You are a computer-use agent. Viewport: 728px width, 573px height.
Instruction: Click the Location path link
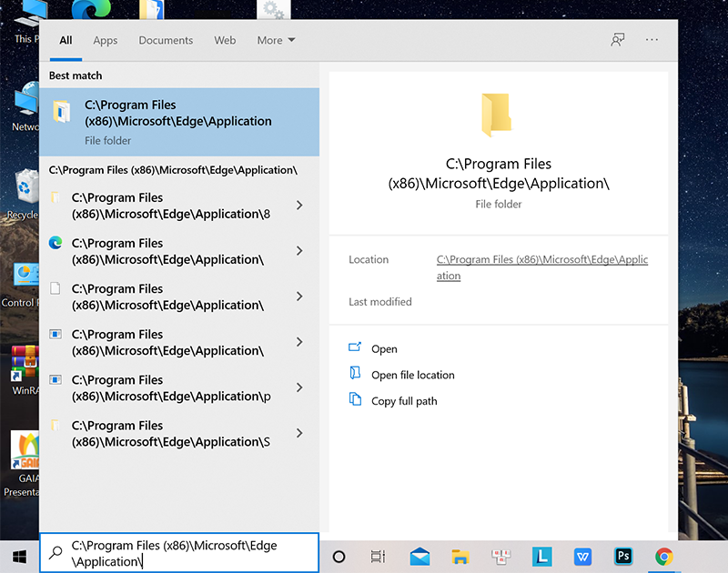pyautogui.click(x=541, y=267)
